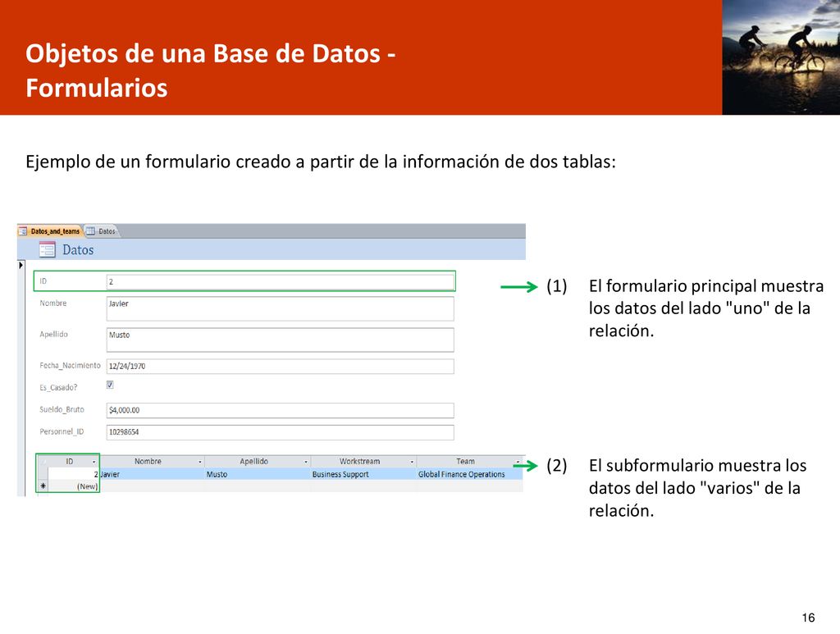This screenshot has height=634, width=840.
Task: Click the Apellido field with Musto
Action: [281, 340]
